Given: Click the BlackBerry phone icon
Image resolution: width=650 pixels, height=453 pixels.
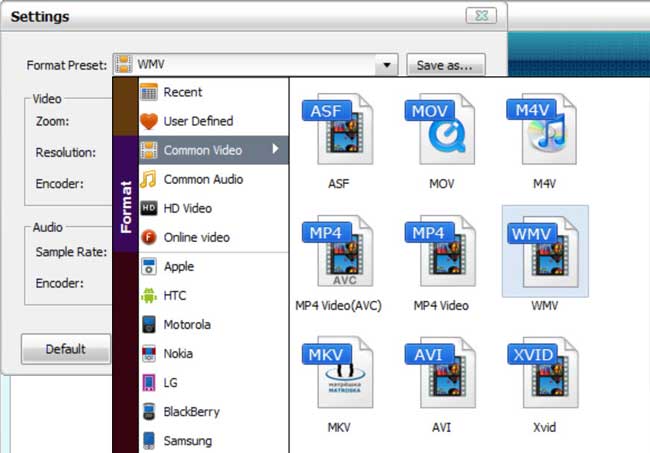Looking at the screenshot, I should (x=149, y=412).
